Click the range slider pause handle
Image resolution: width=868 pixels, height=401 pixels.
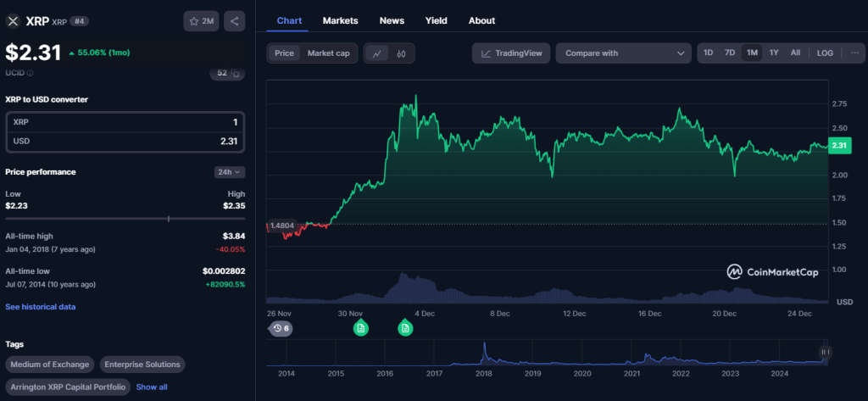[x=825, y=352]
